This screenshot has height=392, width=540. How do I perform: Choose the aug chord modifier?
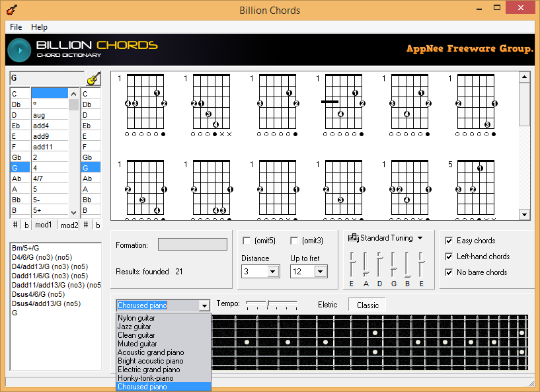50,115
